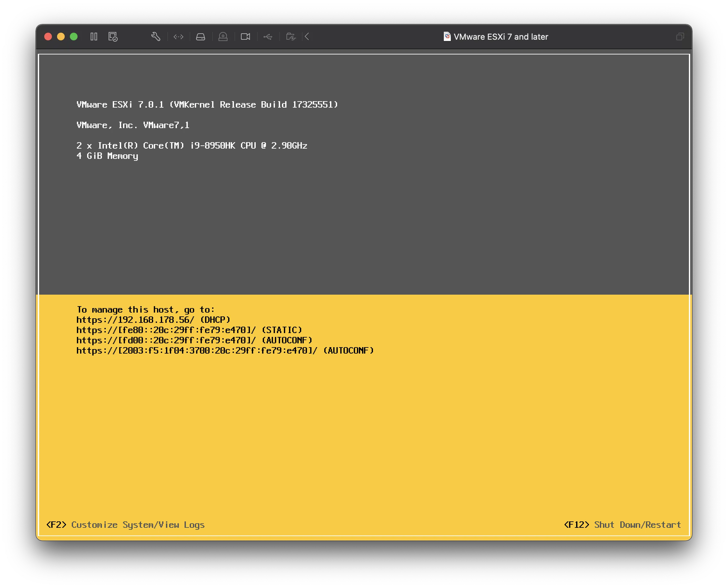728x588 pixels.
Task: Click the USB devices icon
Action: [x=268, y=37]
